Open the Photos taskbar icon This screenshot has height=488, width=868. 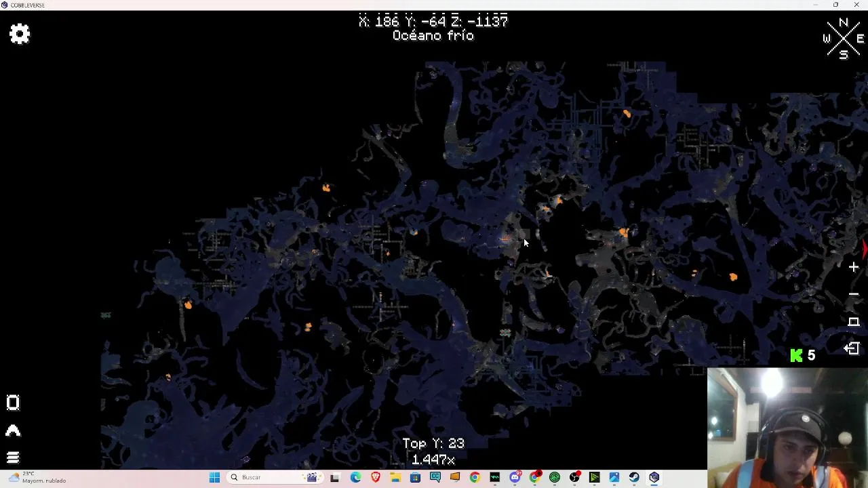click(x=614, y=477)
